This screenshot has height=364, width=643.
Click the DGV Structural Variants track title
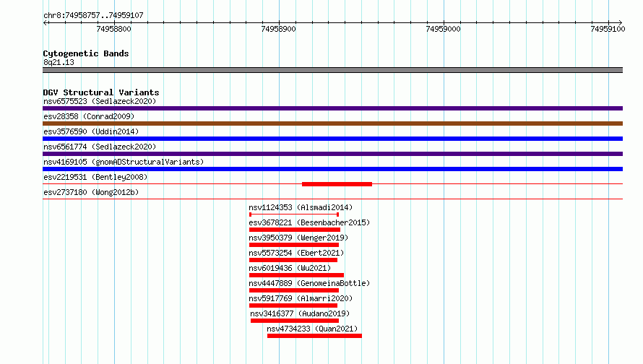point(101,92)
